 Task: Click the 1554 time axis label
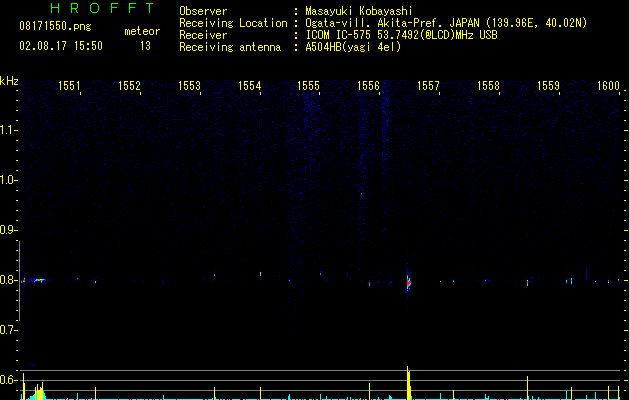click(x=249, y=85)
